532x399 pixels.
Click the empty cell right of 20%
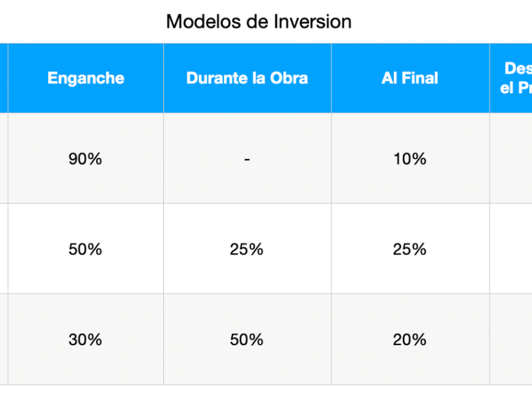tap(511, 339)
